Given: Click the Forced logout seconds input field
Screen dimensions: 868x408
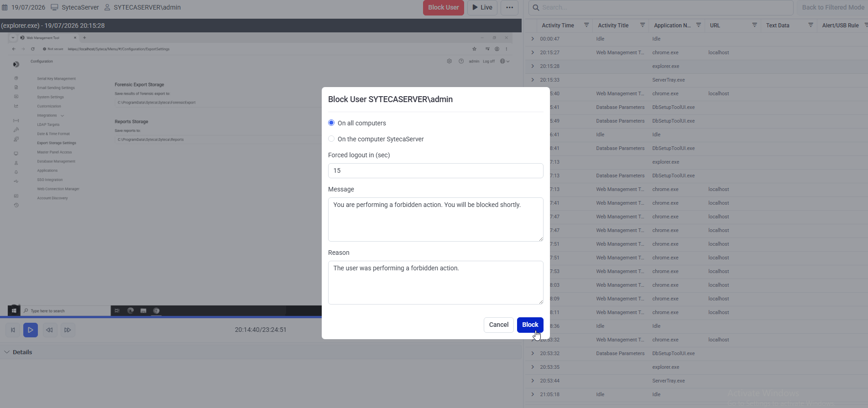Looking at the screenshot, I should [435, 170].
